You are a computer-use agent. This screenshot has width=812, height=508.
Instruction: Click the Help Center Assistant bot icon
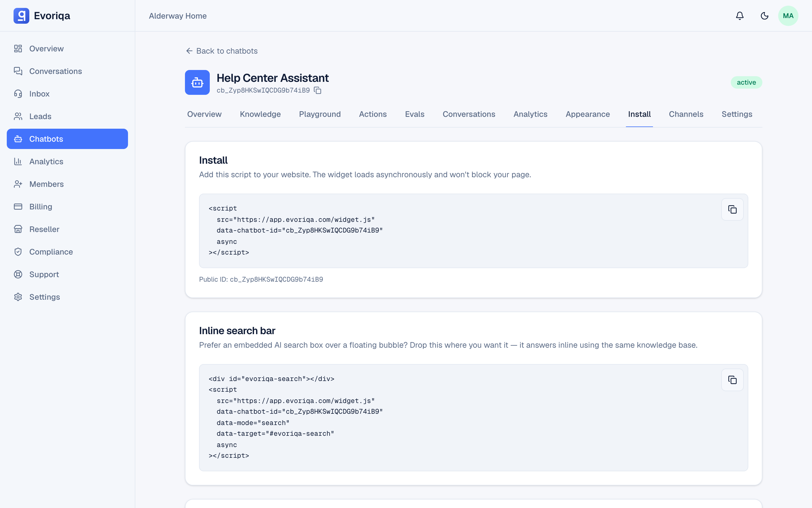tap(197, 82)
